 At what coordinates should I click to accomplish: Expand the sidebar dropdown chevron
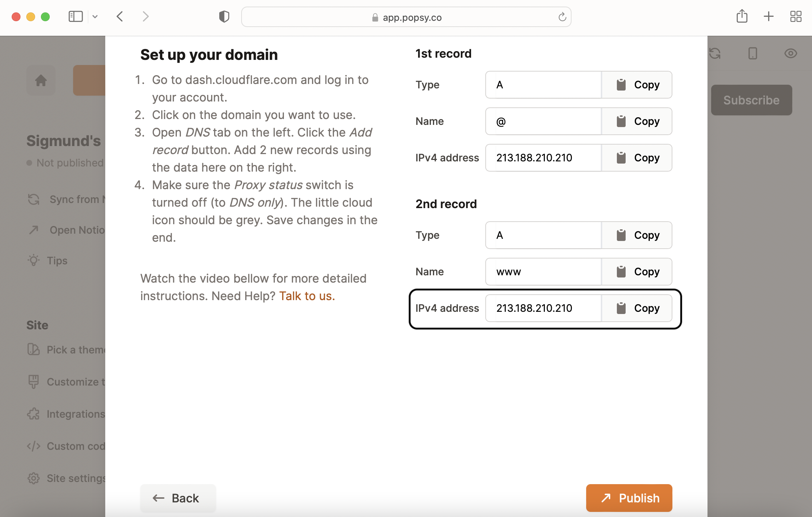point(95,16)
